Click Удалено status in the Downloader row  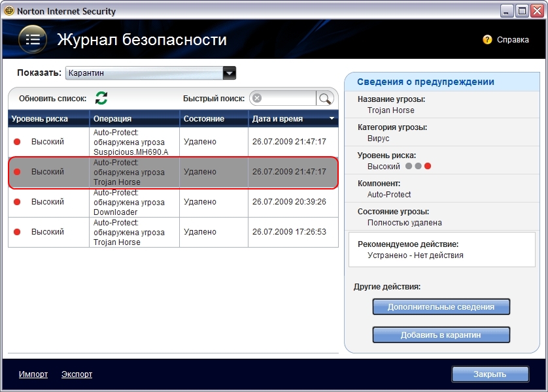click(200, 202)
